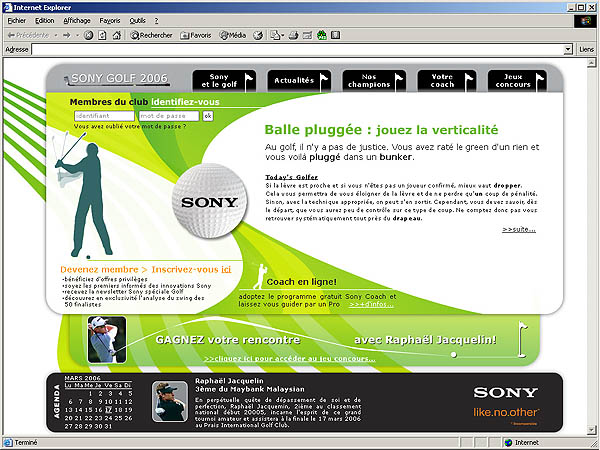Open the Edition menu

tap(44, 21)
